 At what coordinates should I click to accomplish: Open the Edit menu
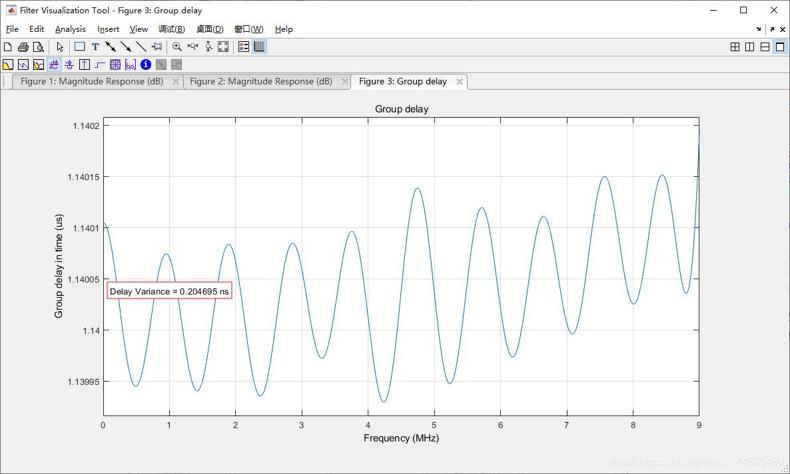point(36,29)
